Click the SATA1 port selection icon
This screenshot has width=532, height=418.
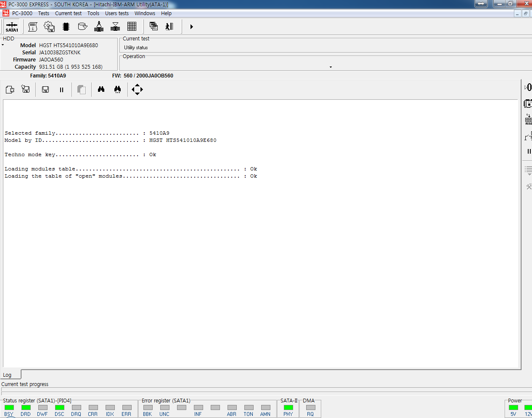click(12, 27)
